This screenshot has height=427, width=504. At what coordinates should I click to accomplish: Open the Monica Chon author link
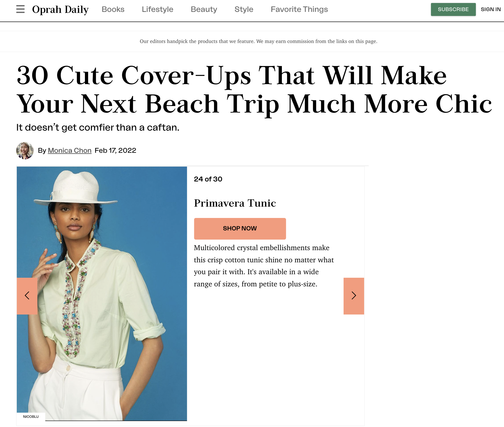(x=70, y=151)
